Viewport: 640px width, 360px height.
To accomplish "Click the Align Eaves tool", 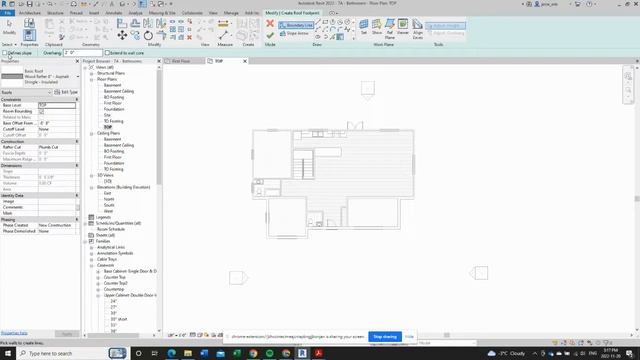I will pos(417,29).
